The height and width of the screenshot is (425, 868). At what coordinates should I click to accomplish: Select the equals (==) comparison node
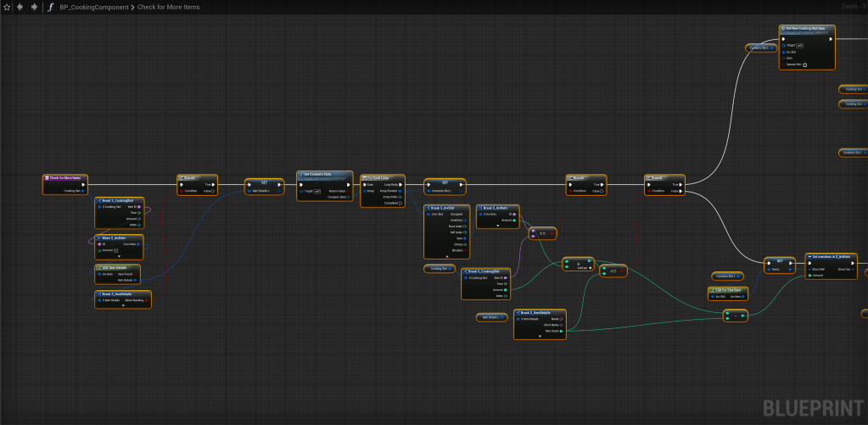click(541, 232)
